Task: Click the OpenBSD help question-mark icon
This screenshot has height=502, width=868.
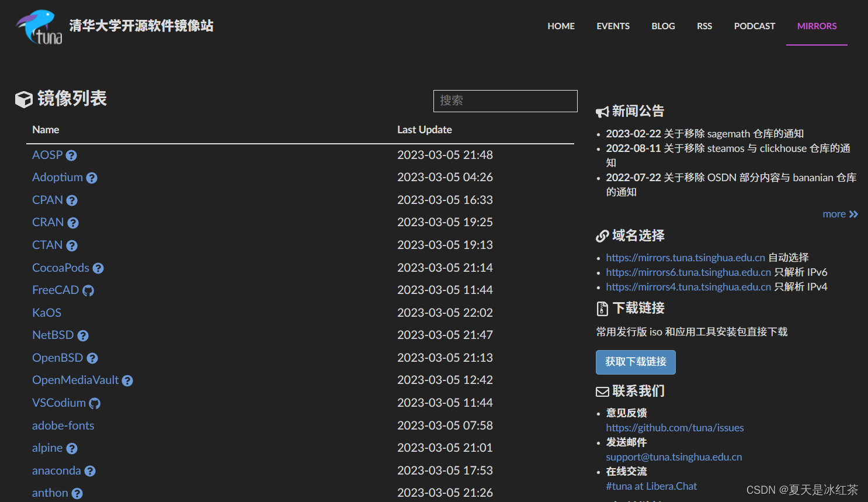Action: point(92,358)
